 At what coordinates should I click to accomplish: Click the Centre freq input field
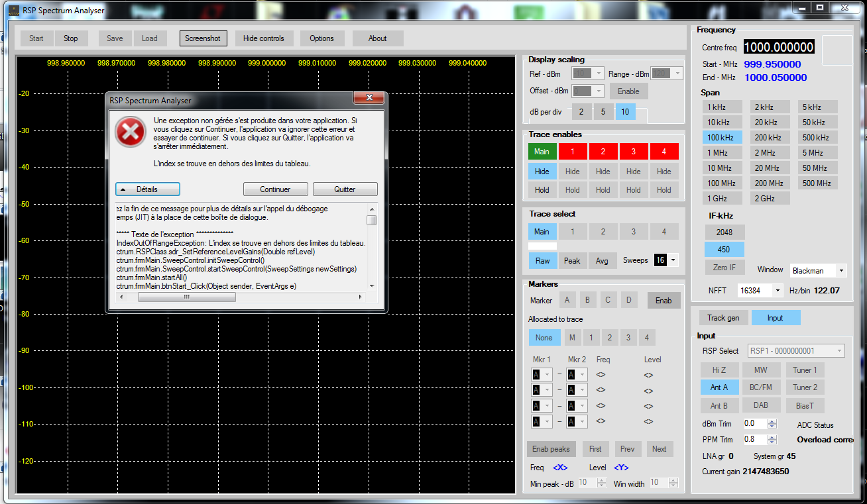[x=779, y=47]
